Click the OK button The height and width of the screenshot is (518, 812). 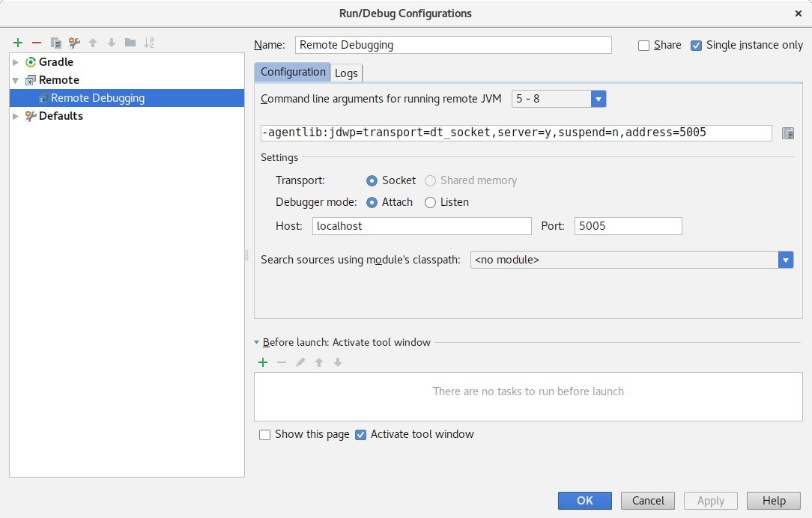[584, 501]
